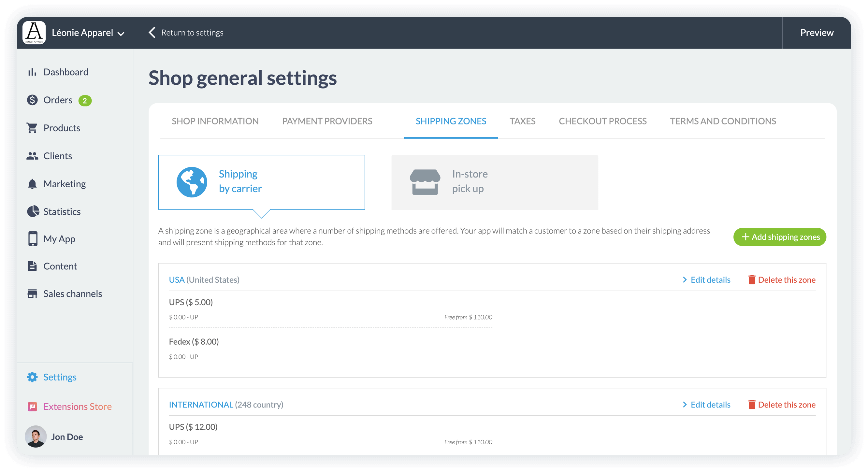Click the Dashboard bar chart icon
This screenshot has width=868, height=472.
[x=32, y=72]
